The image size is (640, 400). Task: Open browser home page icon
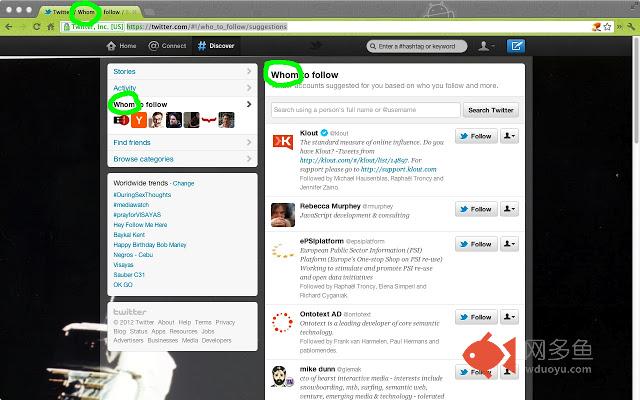pyautogui.click(x=51, y=27)
